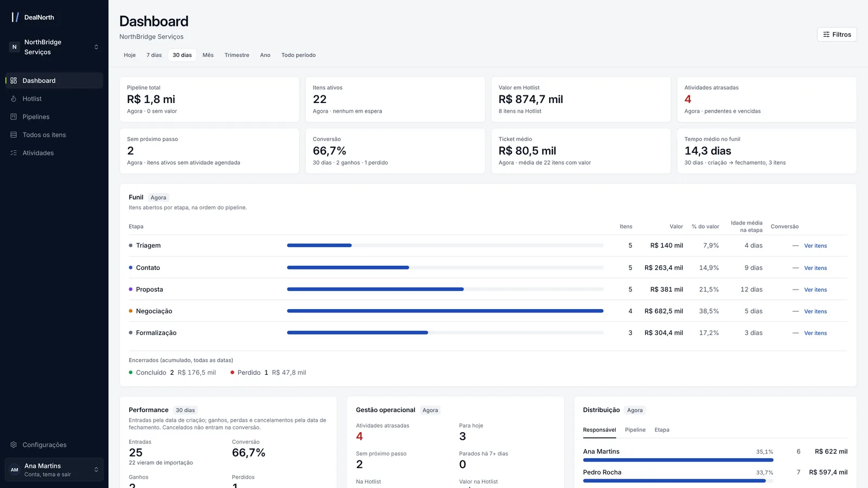Open the Atividades atrasadas card
Viewport: 868px width, 488px height.
click(767, 99)
